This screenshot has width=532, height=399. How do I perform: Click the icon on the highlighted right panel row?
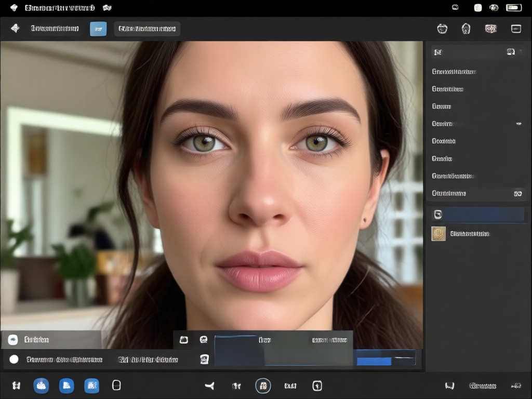tap(518, 194)
